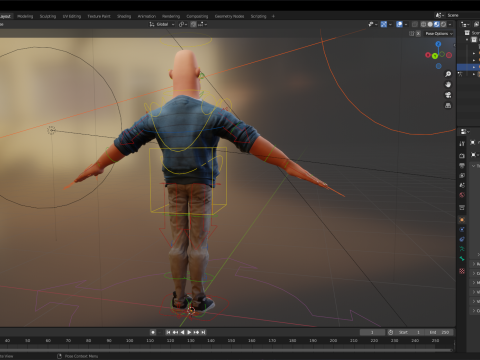
Task: Open the Output properties tab
Action: [462, 166]
